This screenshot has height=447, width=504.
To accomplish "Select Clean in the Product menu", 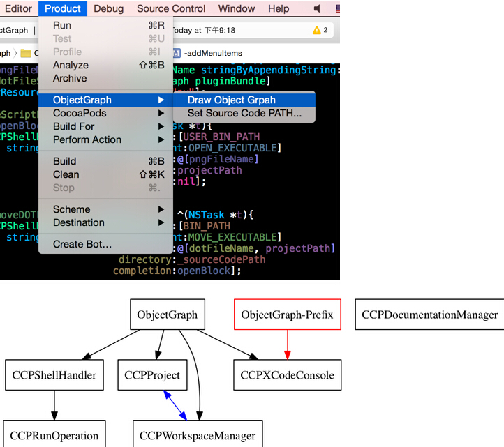I will (x=66, y=174).
